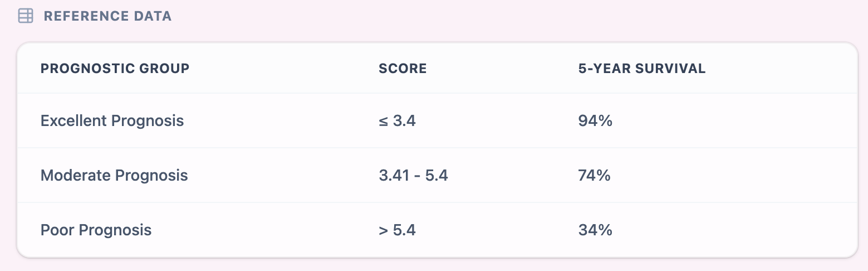Select the Excellent Prognosis group label
This screenshot has height=271, width=868.
(x=112, y=120)
